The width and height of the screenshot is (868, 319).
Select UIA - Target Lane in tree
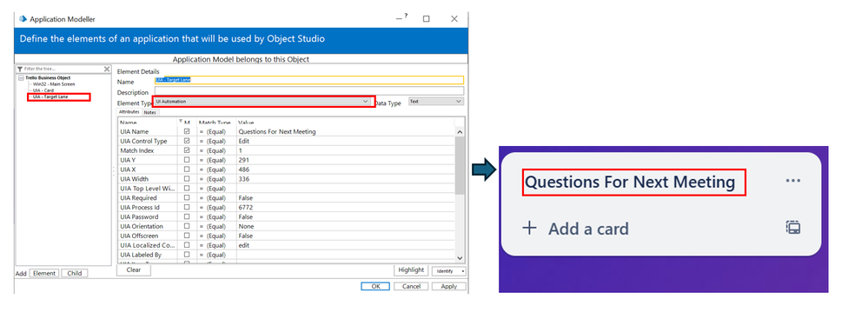click(50, 96)
